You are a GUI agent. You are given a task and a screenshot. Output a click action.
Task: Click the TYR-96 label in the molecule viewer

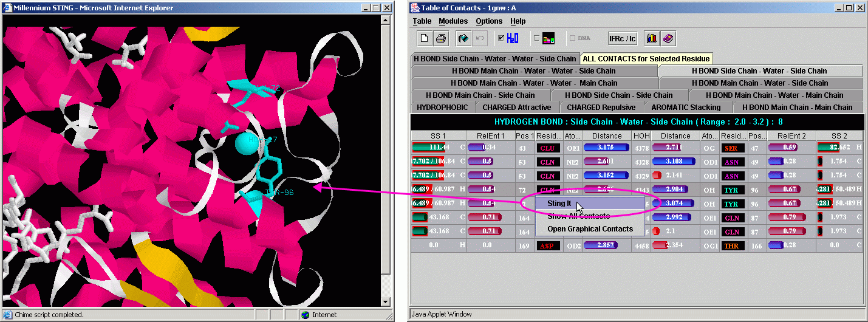tap(279, 193)
